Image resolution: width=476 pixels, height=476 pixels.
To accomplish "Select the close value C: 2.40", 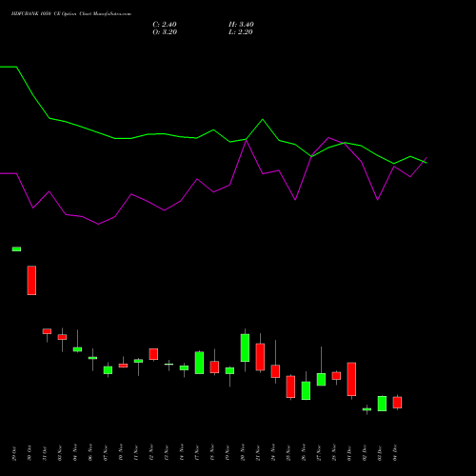I will click(165, 25).
